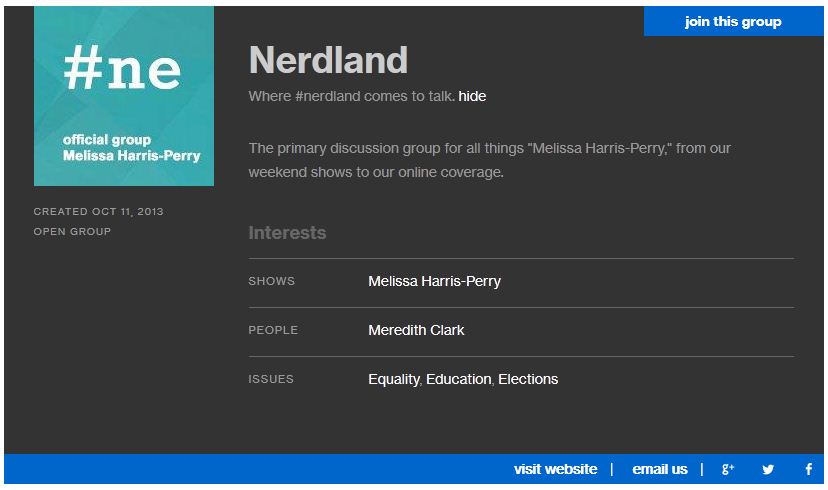Image resolution: width=828 pixels, height=490 pixels.
Task: Click the Elections issue link
Action: pyautogui.click(x=528, y=379)
